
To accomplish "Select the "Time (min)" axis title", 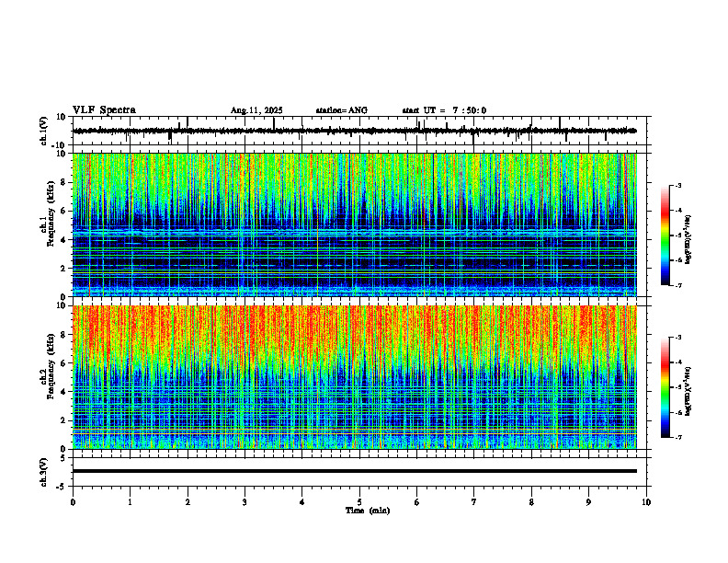I will tap(368, 511).
